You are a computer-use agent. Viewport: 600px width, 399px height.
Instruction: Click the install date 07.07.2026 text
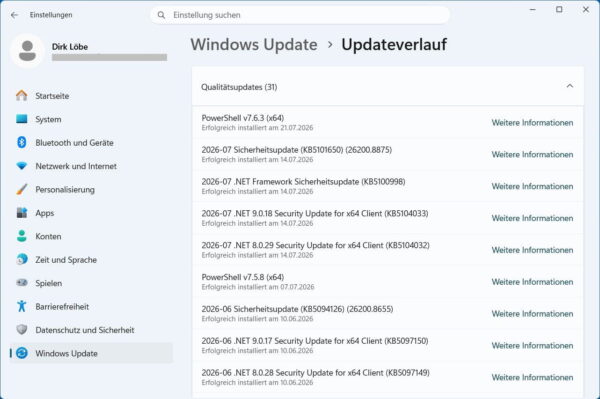297,287
